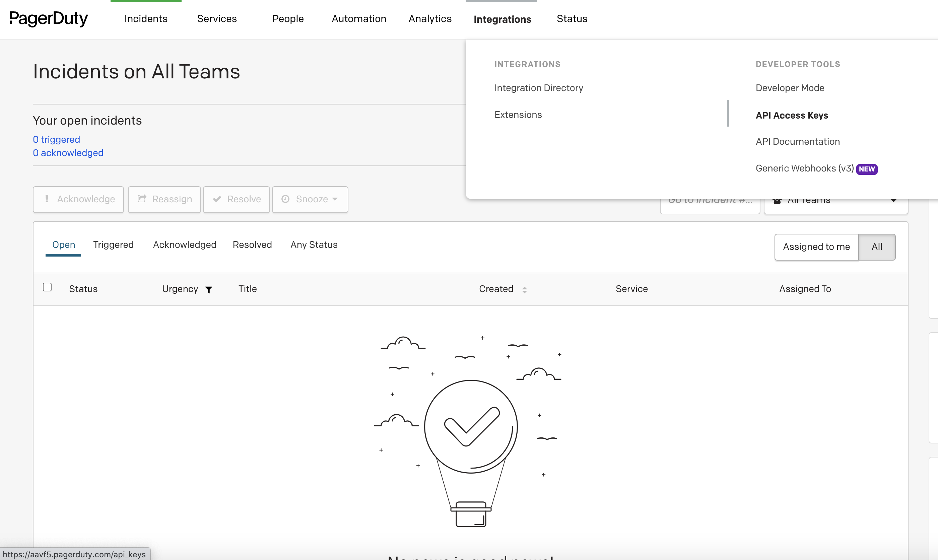The height and width of the screenshot is (560, 938).
Task: Click the Resolve checkmark icon
Action: click(x=217, y=199)
